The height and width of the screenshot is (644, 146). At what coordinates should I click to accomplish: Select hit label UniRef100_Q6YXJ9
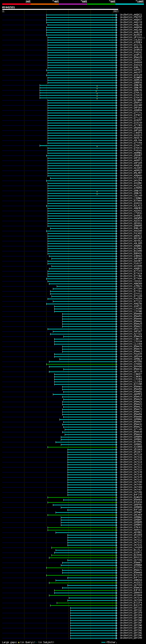(131, 371)
